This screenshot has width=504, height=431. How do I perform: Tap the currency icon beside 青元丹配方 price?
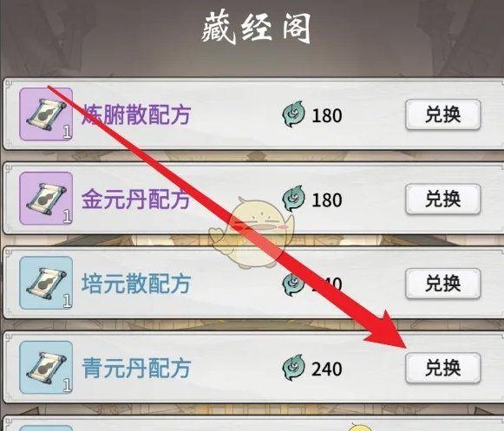293,368
